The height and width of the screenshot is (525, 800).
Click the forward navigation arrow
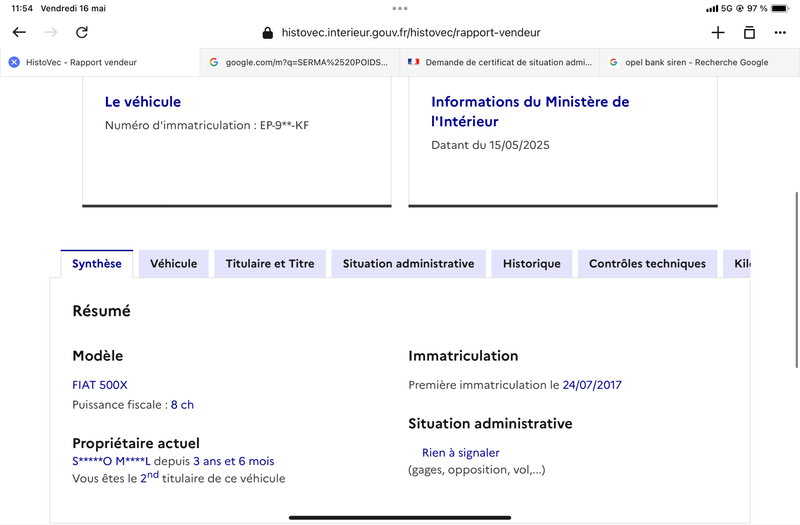tap(51, 32)
